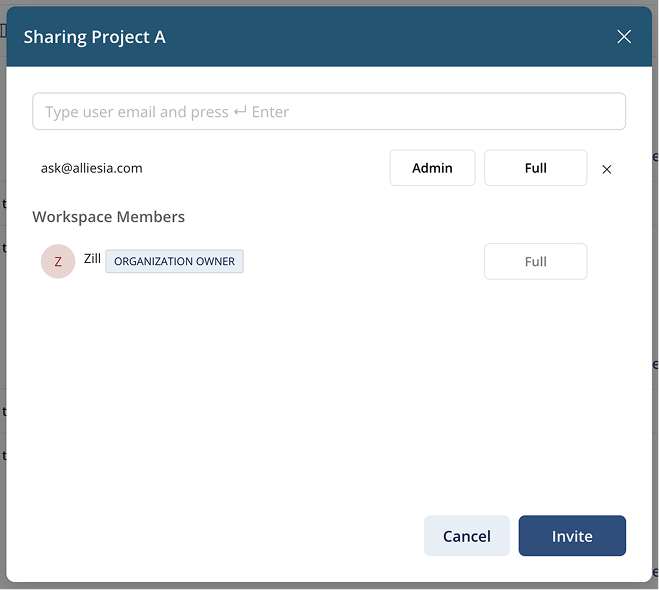
Task: Open Zill's Full access dropdown
Action: point(535,262)
